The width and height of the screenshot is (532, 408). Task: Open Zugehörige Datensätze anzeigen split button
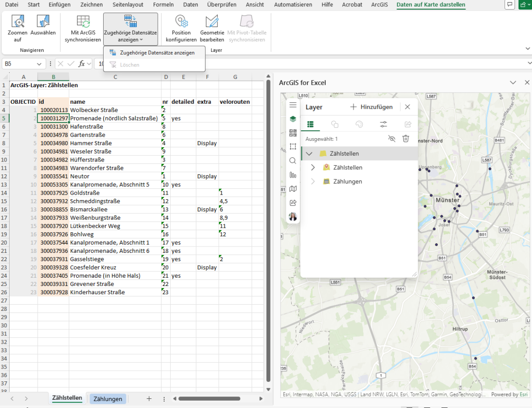pos(130,29)
